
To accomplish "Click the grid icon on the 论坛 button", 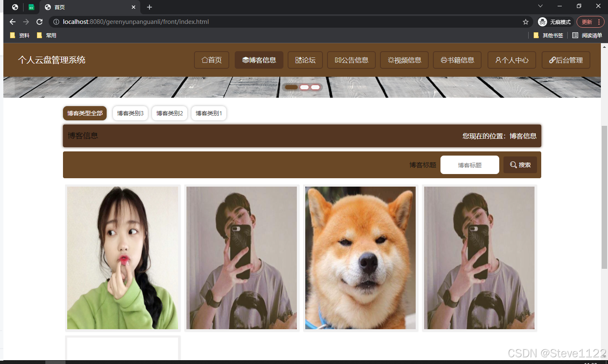I will (x=298, y=60).
